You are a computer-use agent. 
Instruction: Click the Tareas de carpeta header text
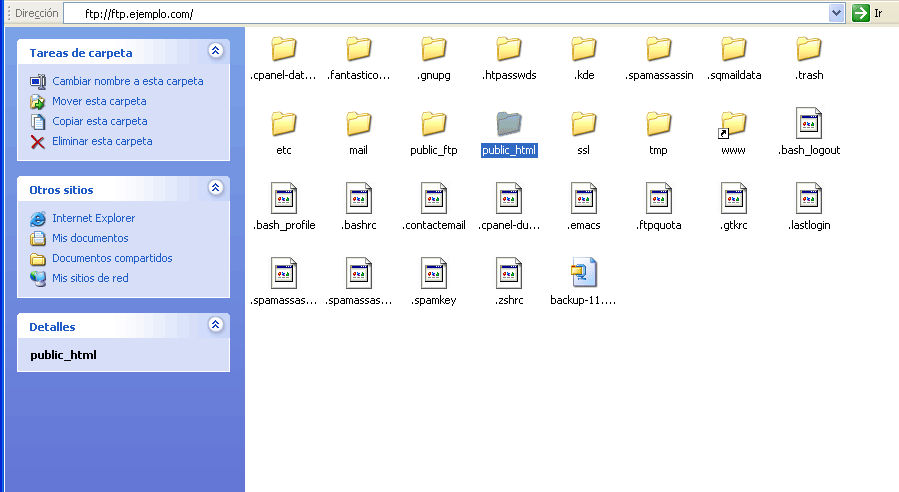click(81, 53)
